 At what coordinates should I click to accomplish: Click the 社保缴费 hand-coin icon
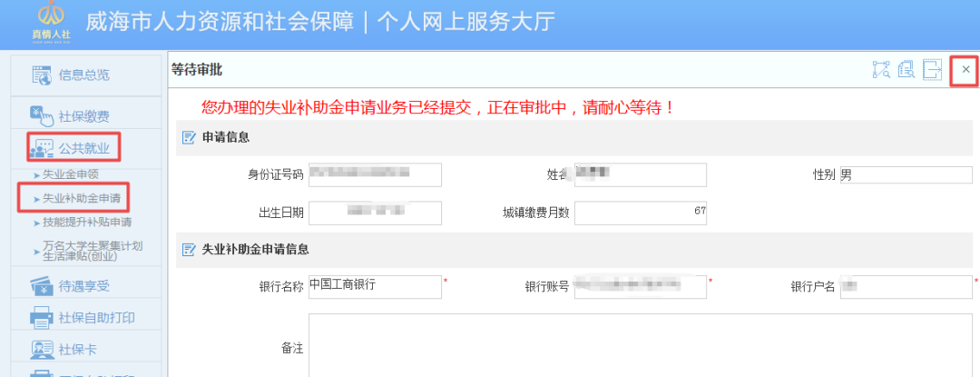click(41, 115)
